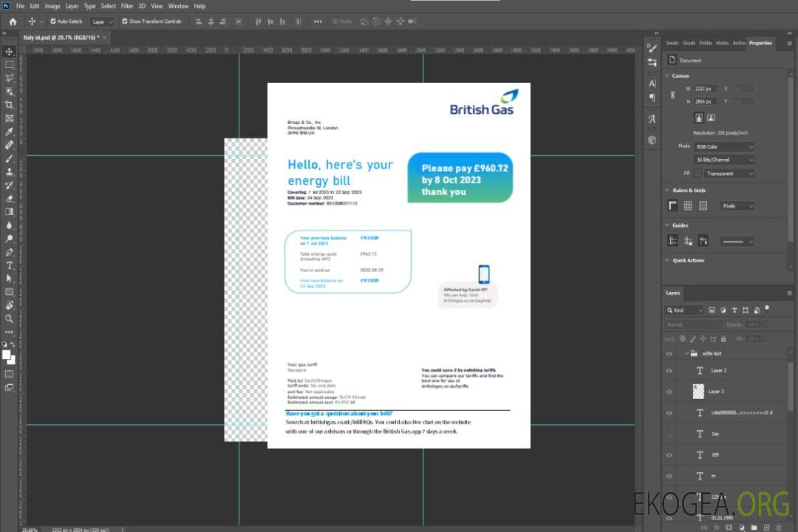The height and width of the screenshot is (532, 798).
Task: Select the Italy id.psd document tab
Action: point(61,38)
